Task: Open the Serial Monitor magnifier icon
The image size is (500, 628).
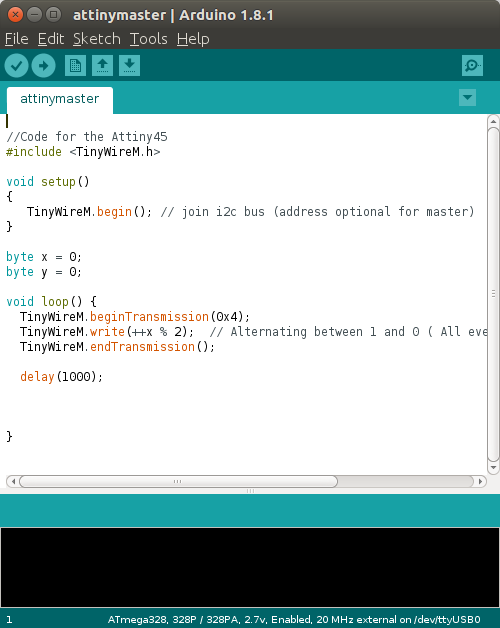Action: (472, 65)
